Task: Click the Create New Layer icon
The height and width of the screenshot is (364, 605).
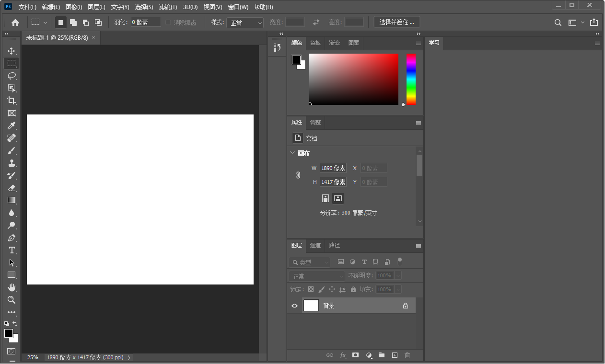Action: click(x=394, y=355)
